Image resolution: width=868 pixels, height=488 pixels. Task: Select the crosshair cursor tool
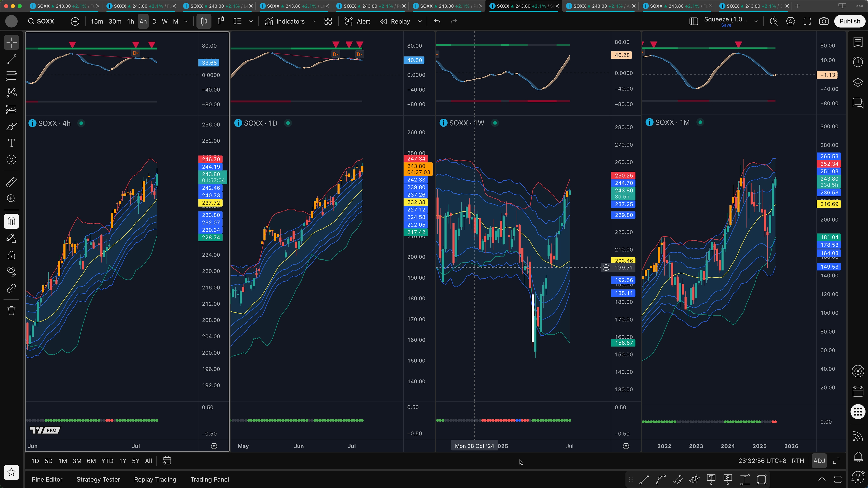pyautogui.click(x=12, y=42)
